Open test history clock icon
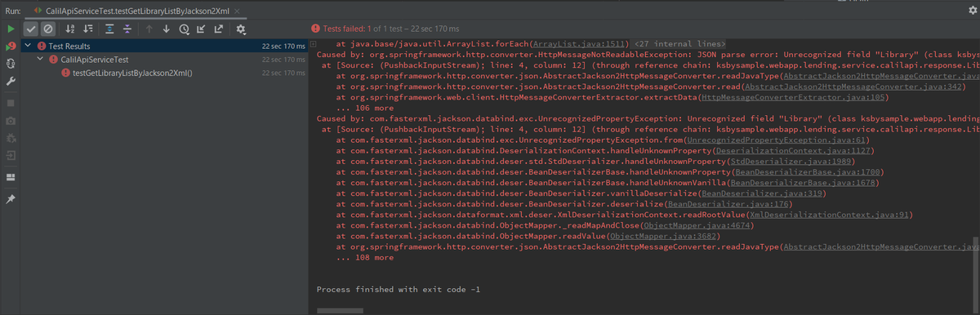Viewport: 980px width, 315px height. point(184,29)
